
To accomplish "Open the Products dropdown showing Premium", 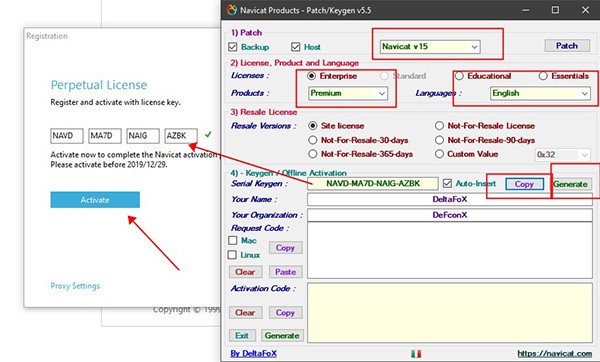I will coord(348,93).
